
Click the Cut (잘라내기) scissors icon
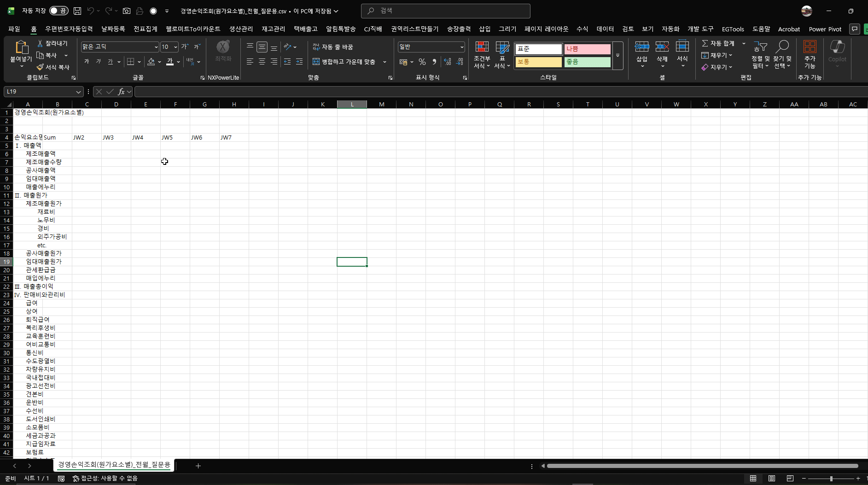click(40, 43)
